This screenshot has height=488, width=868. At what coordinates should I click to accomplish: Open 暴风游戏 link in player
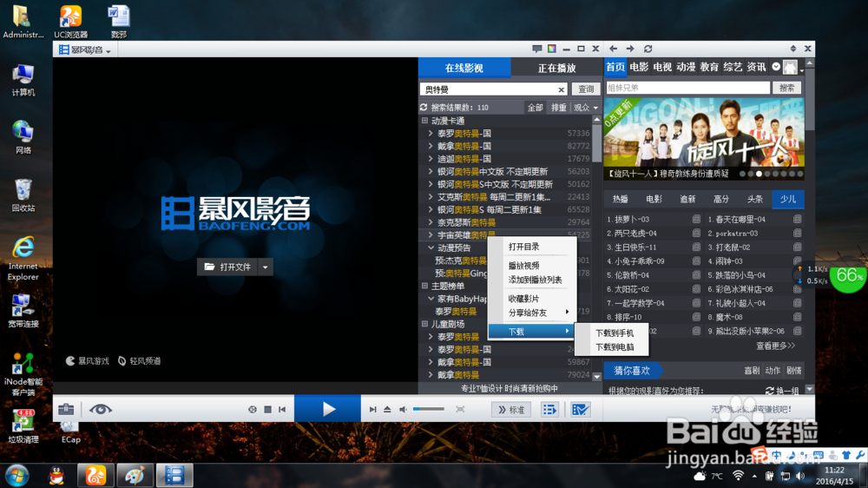[x=88, y=361]
